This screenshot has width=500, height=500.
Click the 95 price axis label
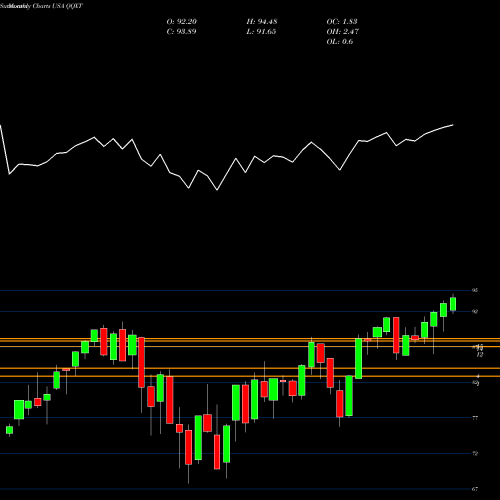[475, 290]
